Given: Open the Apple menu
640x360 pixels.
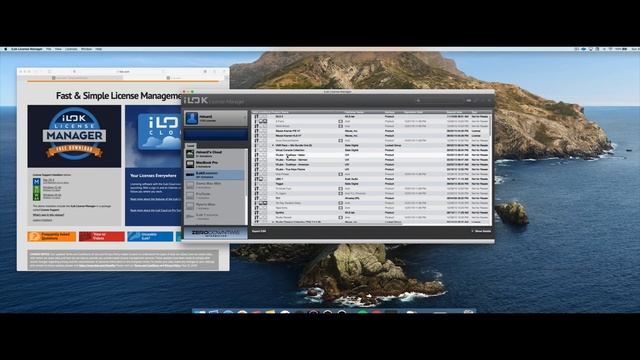Looking at the screenshot, I should click(x=6, y=49).
